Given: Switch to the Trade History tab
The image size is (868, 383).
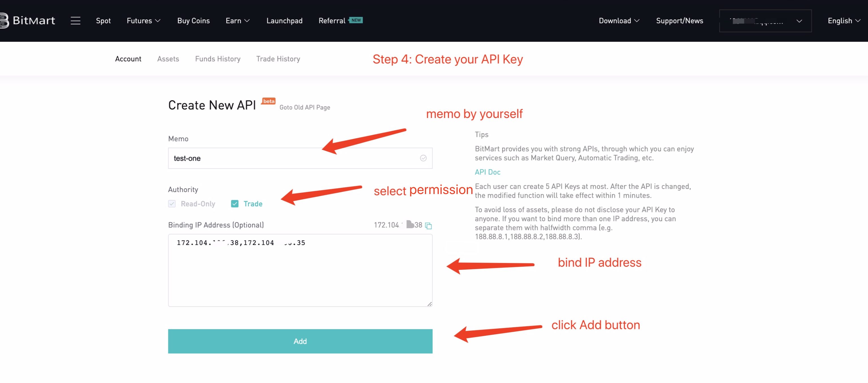Looking at the screenshot, I should coord(278,59).
